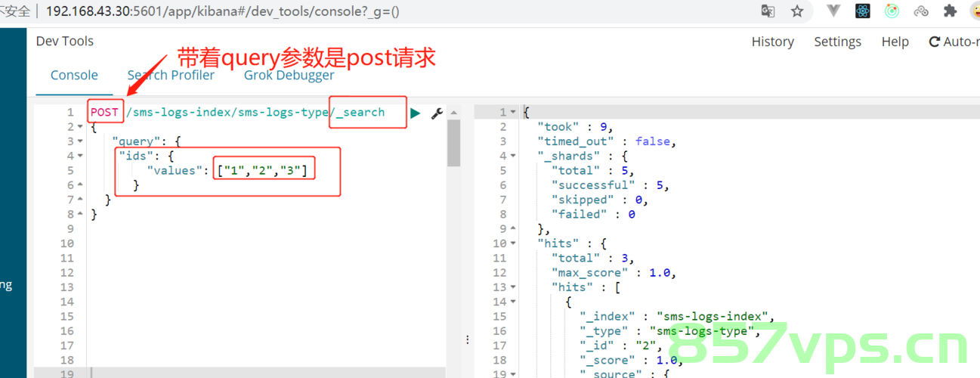
Task: Open the Help panel
Action: click(x=895, y=42)
